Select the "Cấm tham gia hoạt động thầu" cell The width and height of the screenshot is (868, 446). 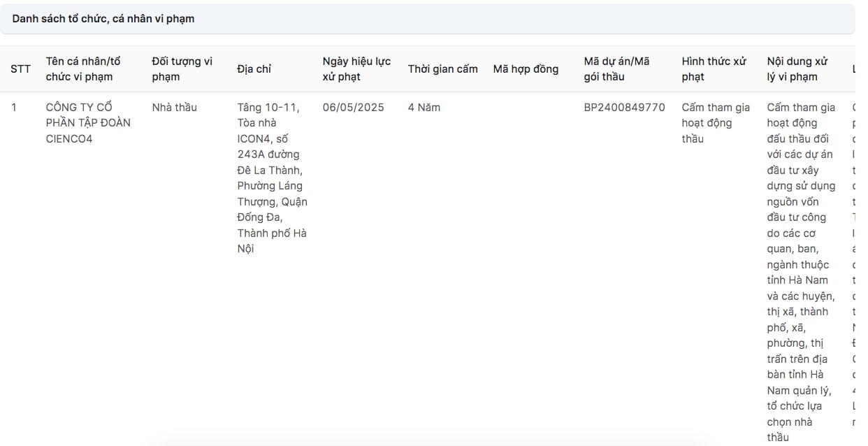[716, 123]
